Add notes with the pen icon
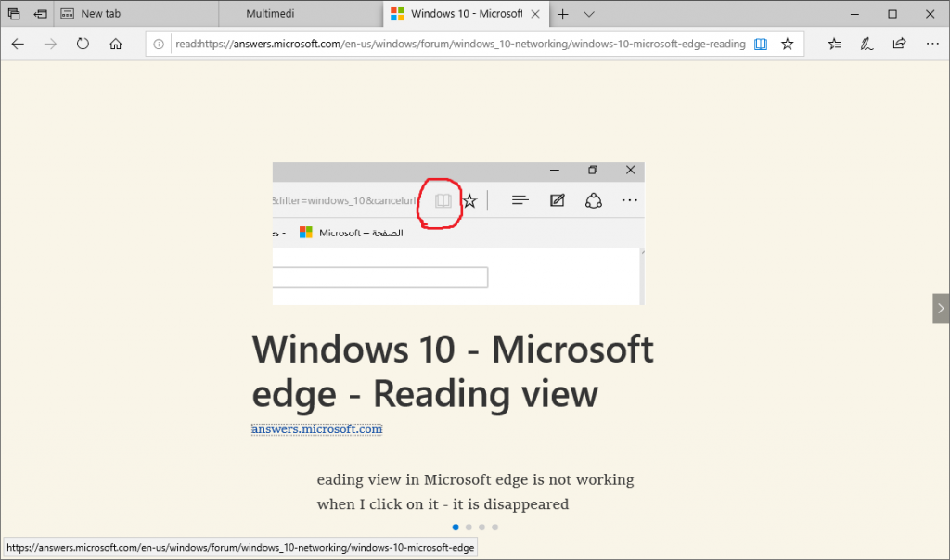Viewport: 950px width, 560px height. pos(867,44)
